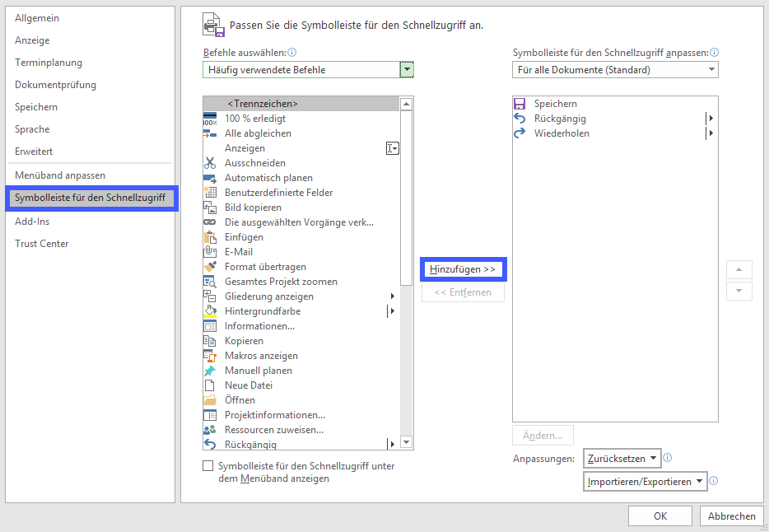Click the Abbrechen button
The image size is (769, 532).
tap(732, 516)
